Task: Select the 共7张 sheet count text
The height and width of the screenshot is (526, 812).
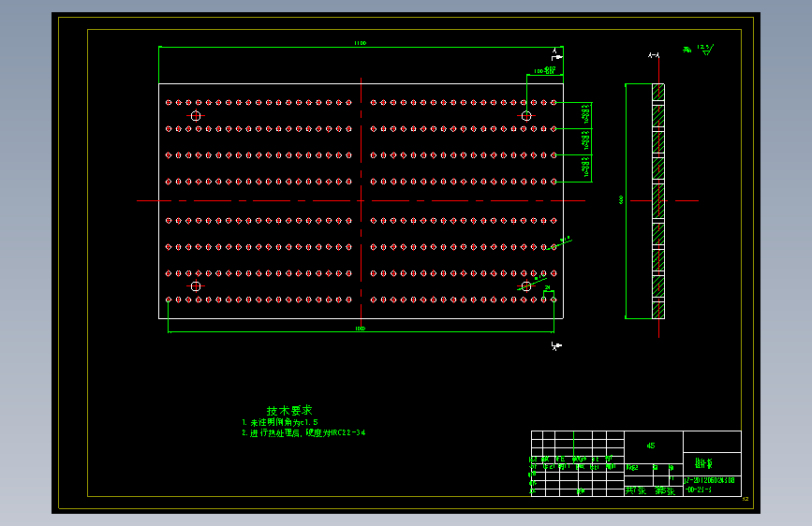Action: (x=635, y=490)
